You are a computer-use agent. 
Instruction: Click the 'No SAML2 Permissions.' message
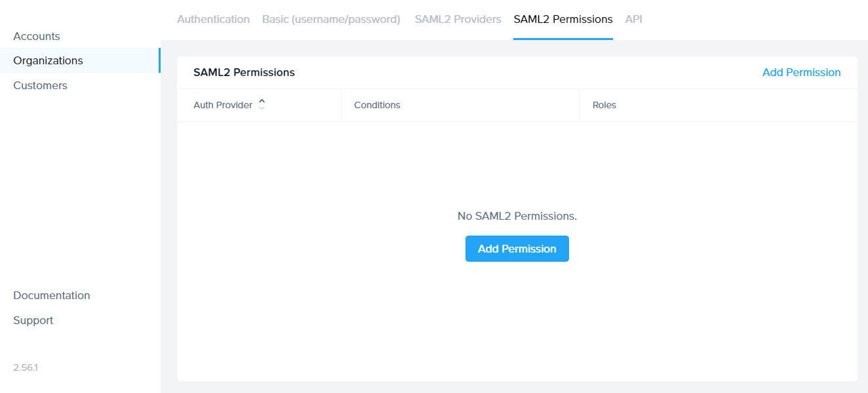tap(517, 216)
